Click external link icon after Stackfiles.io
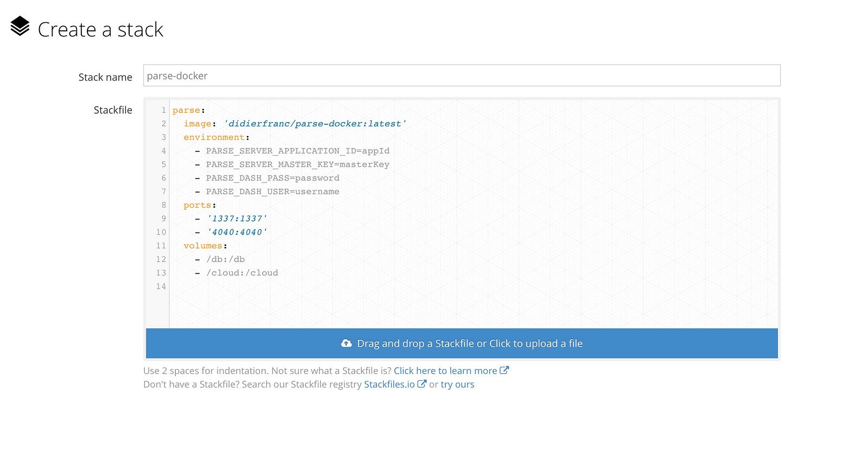 point(422,384)
